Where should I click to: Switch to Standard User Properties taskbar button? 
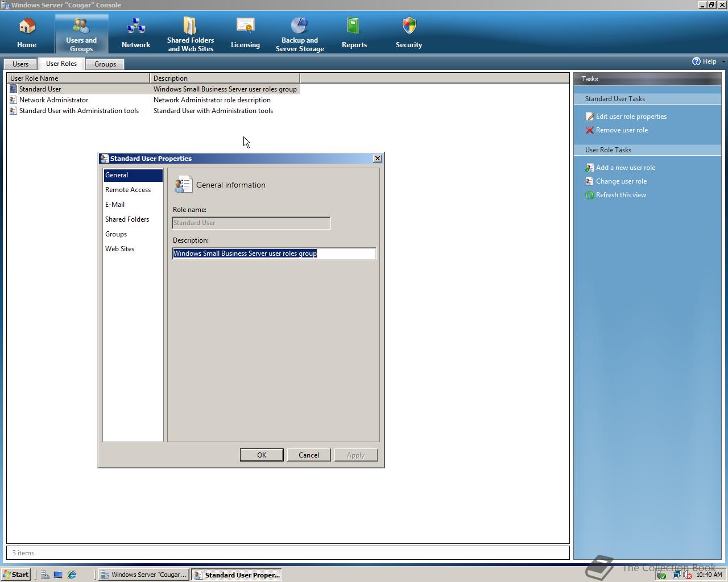pyautogui.click(x=237, y=575)
